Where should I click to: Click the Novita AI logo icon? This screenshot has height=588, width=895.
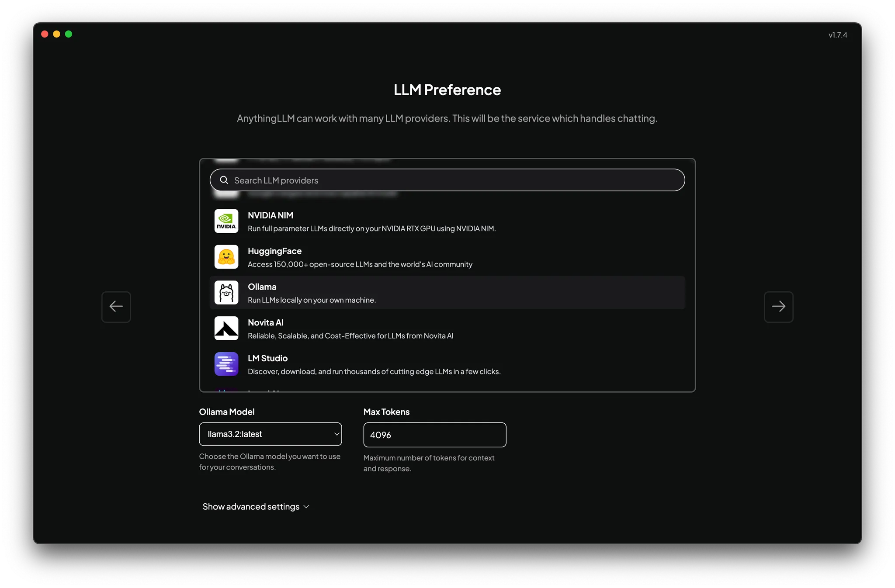click(226, 329)
